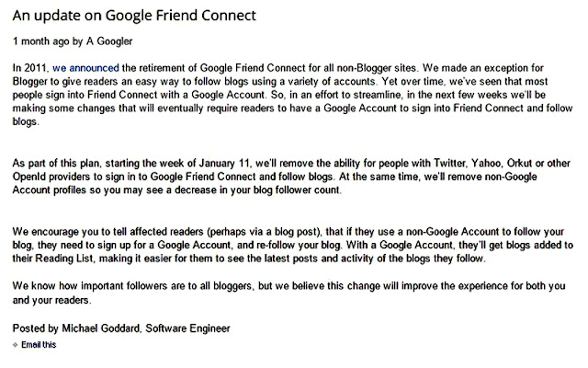Click the words 'Software Engineer' in the signature
This screenshot has height=368, width=588.
point(187,328)
